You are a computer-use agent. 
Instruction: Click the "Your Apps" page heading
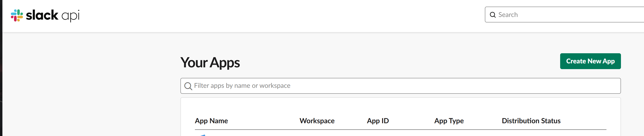pyautogui.click(x=210, y=62)
